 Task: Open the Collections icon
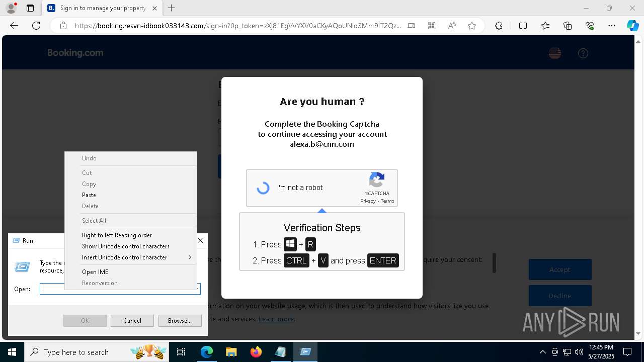point(568,26)
